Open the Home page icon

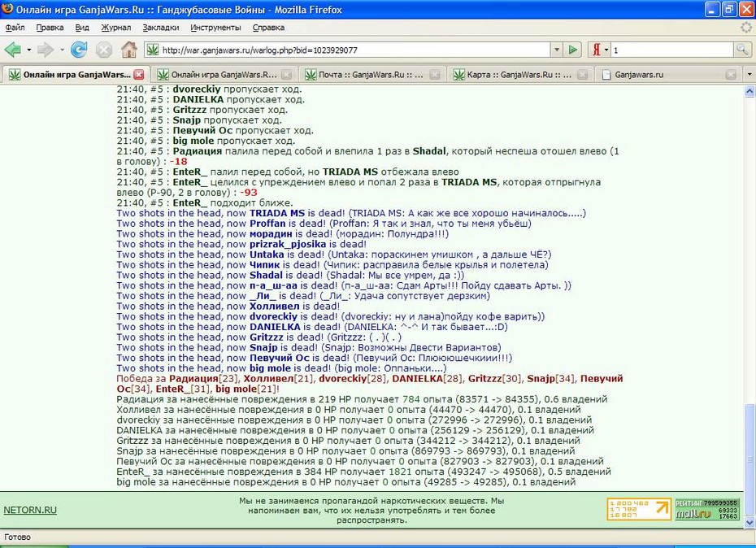coord(128,50)
